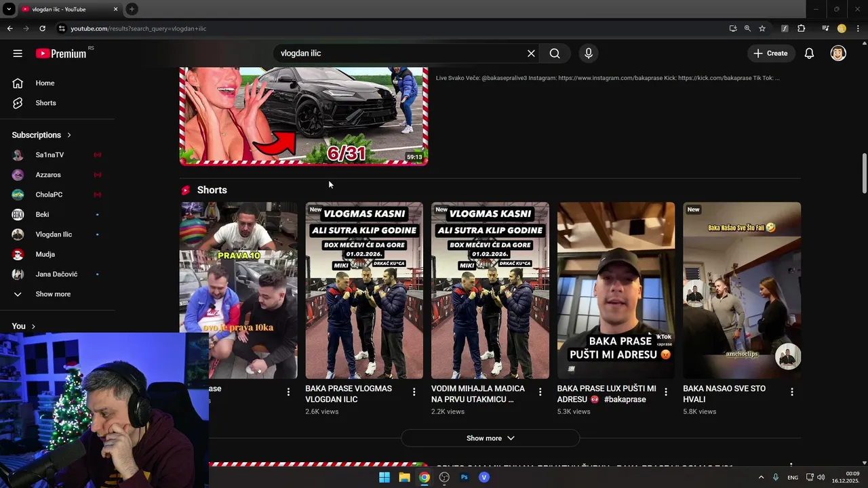Open the YouTube guide hamburger menu
Image resolution: width=868 pixels, height=488 pixels.
(x=18, y=54)
